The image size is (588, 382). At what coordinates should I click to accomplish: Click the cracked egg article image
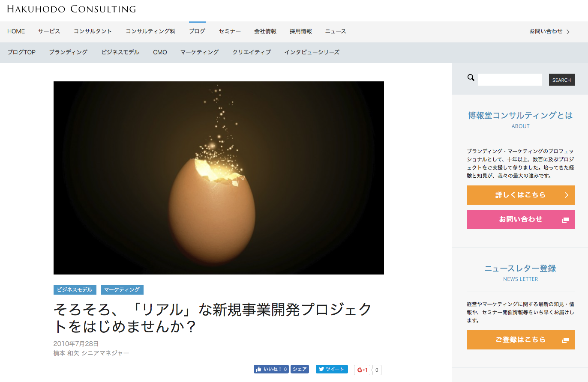219,178
